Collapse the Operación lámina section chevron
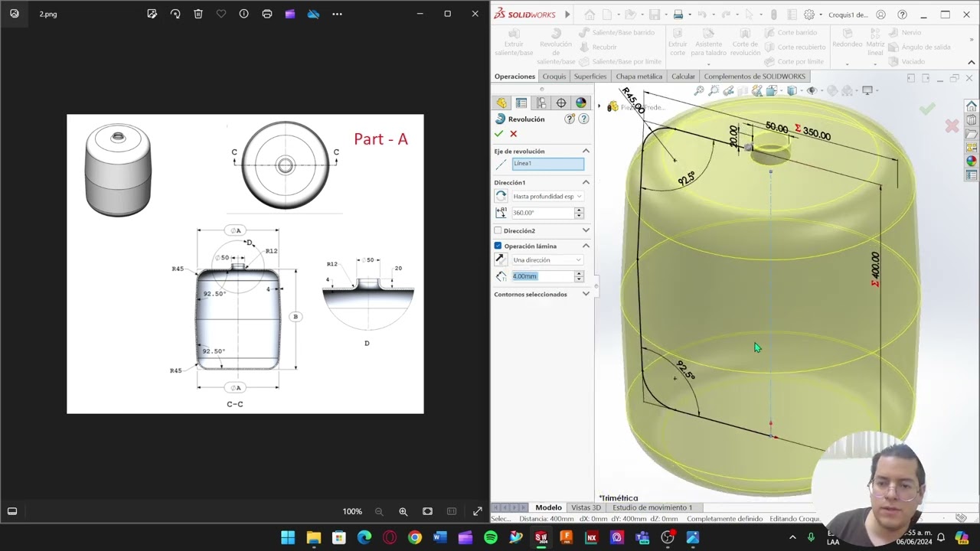Viewport: 980px width, 551px height. [586, 246]
